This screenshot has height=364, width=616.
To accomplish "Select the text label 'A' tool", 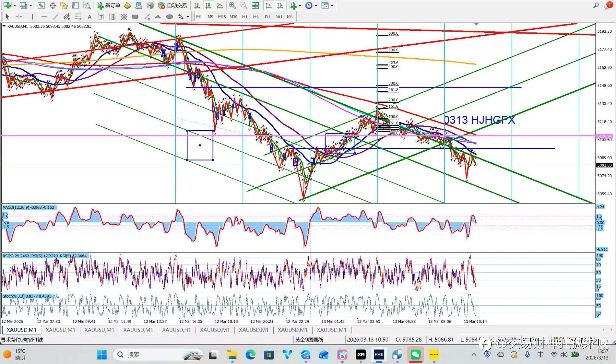I will tap(89, 17).
